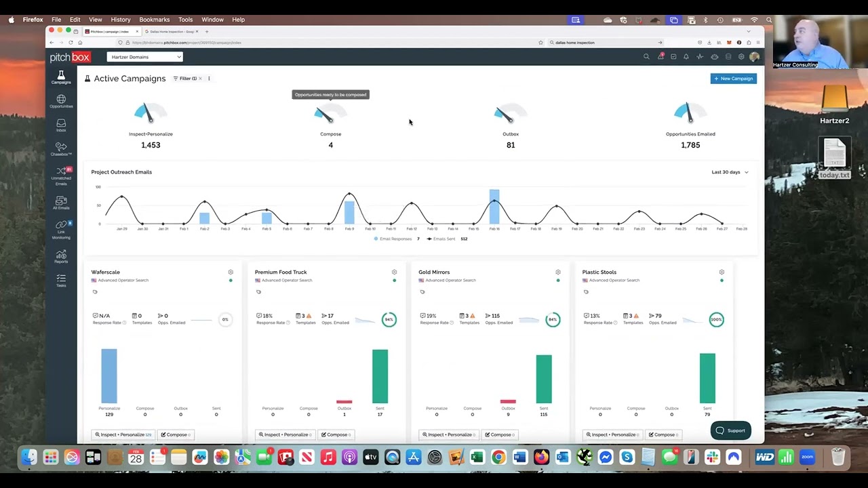
Task: Open Opportunities in the sidebar
Action: [x=61, y=102]
